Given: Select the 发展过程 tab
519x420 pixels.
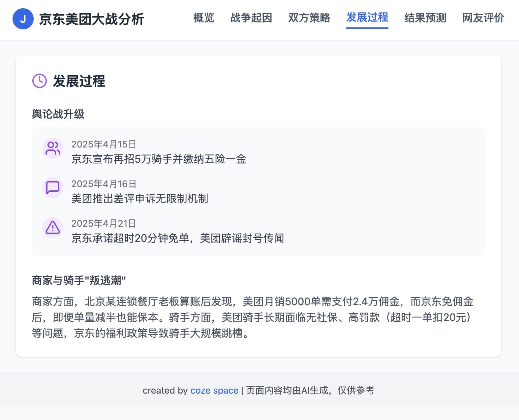Looking at the screenshot, I should click(x=367, y=17).
